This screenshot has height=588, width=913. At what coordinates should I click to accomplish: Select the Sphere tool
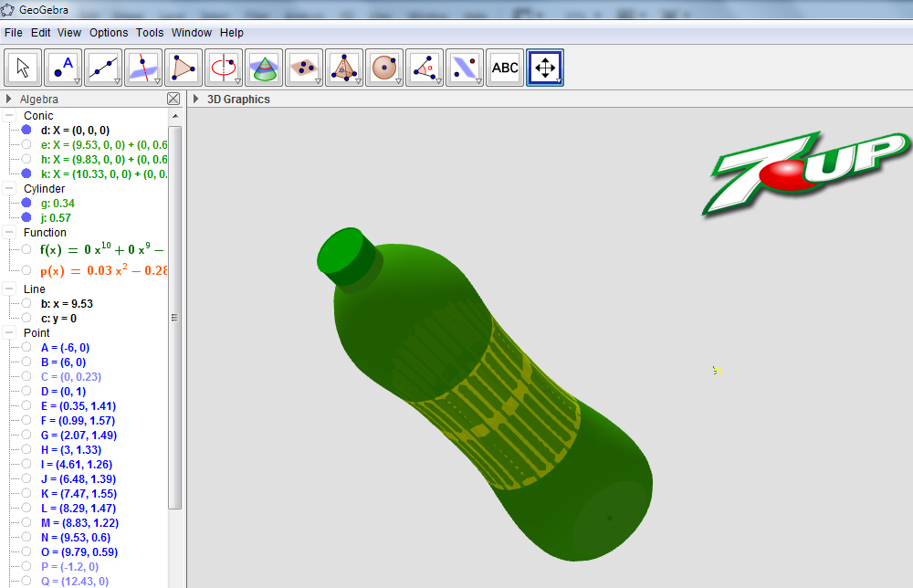(x=384, y=68)
